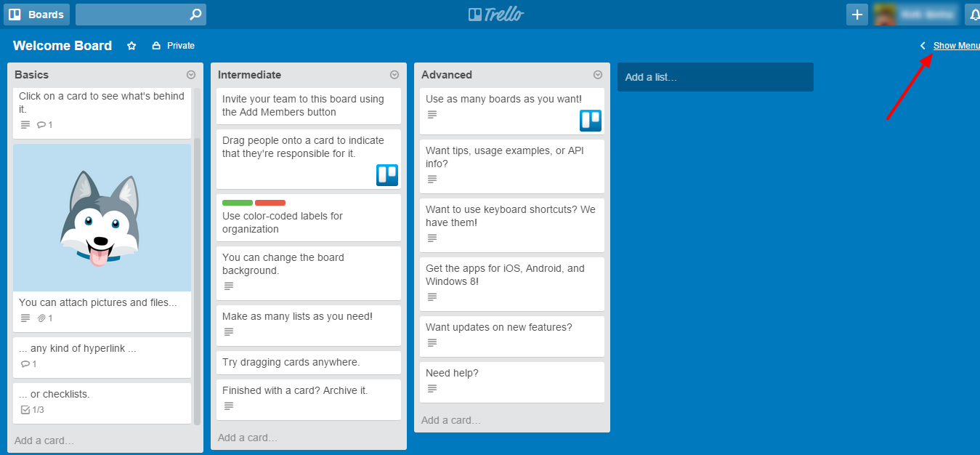Click description icon on Make lists card

tap(229, 332)
